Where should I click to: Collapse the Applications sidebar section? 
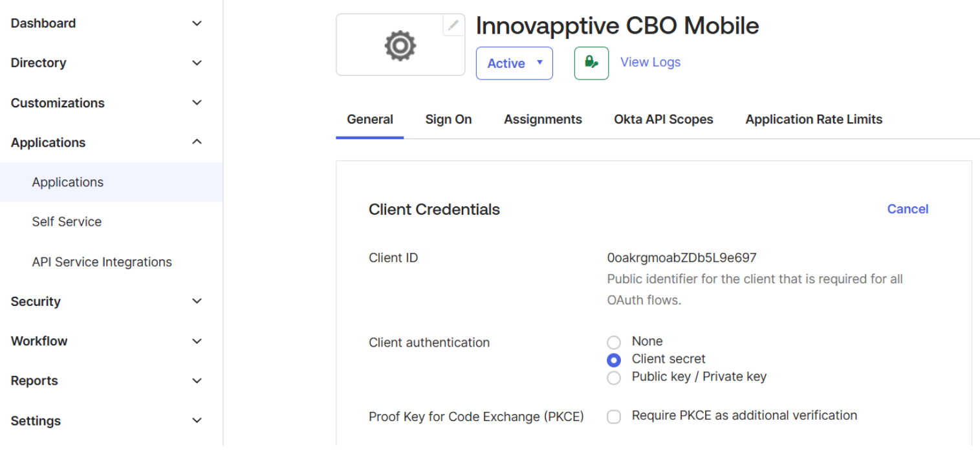tap(197, 142)
